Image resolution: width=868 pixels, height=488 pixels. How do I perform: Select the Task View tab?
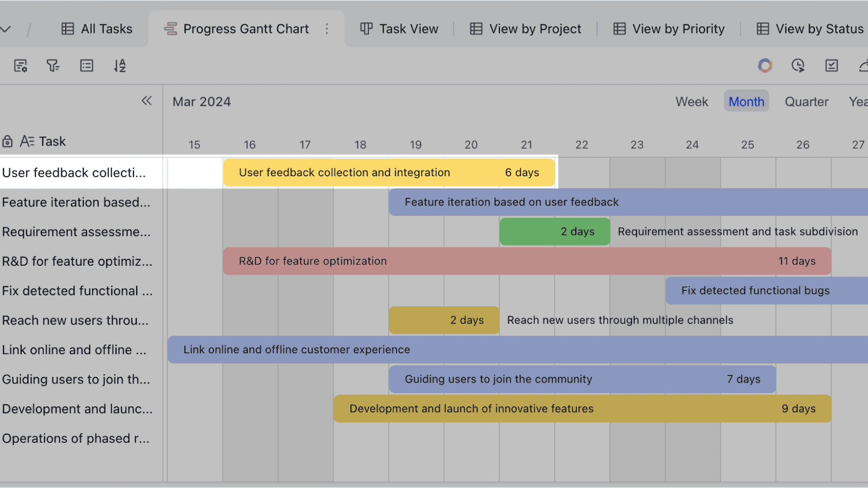pyautogui.click(x=399, y=29)
